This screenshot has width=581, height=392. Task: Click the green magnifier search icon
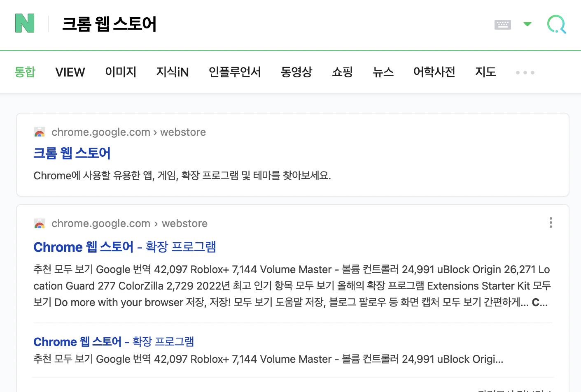point(556,24)
